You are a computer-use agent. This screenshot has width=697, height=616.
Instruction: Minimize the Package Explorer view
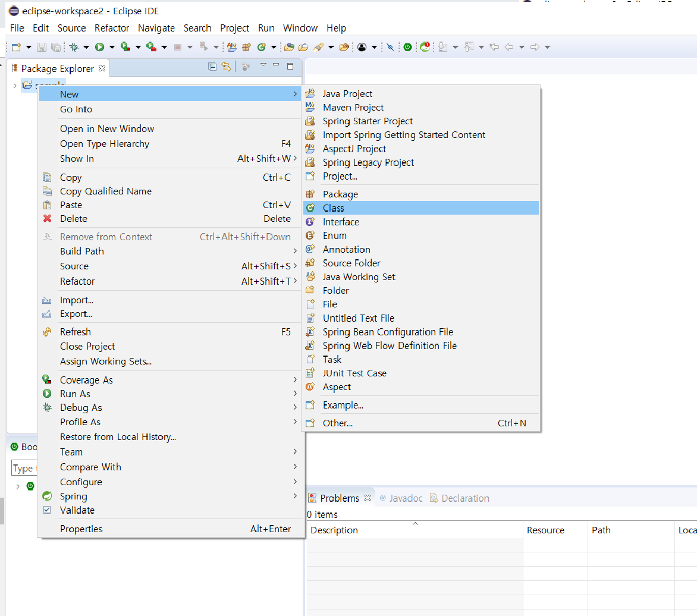tap(276, 65)
